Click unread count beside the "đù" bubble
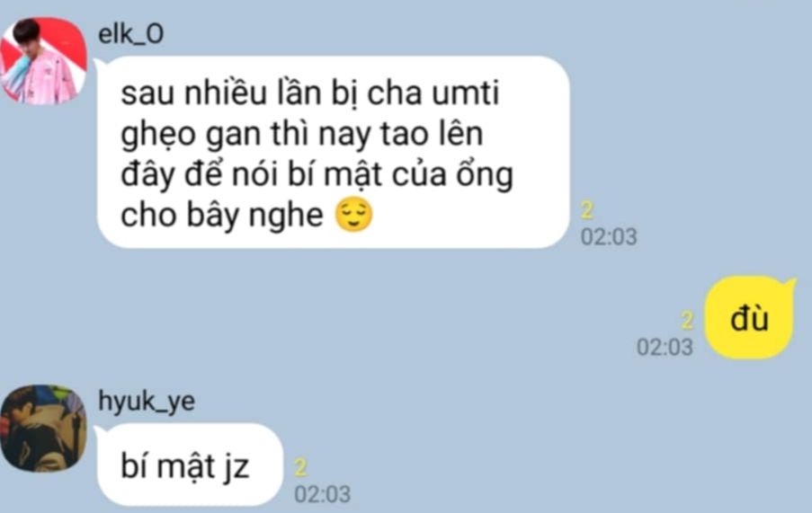812x513 pixels. pyautogui.click(x=687, y=321)
